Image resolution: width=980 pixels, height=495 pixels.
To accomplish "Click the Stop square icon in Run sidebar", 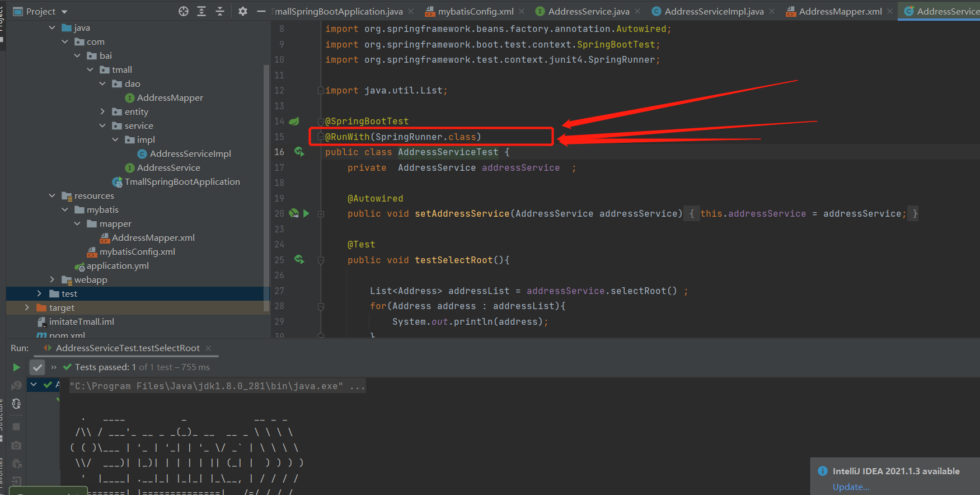I will pyautogui.click(x=16, y=427).
